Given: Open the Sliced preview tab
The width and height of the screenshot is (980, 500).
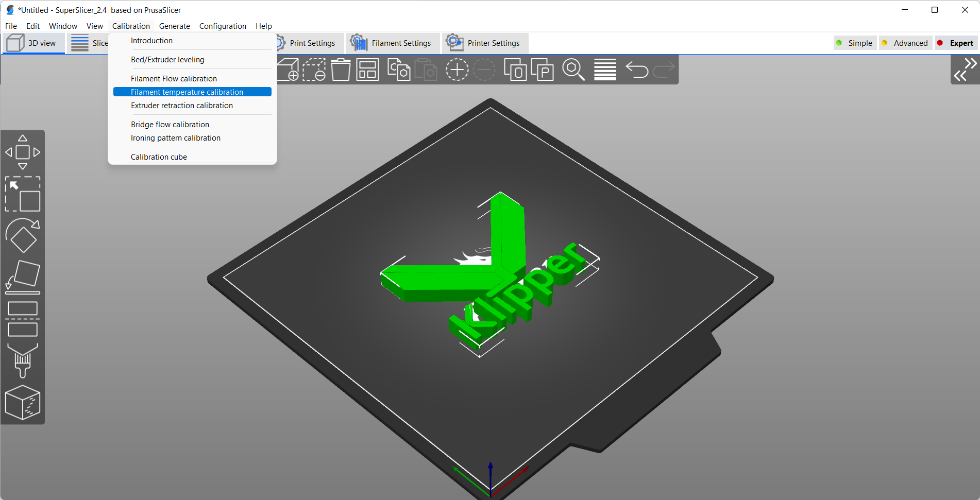Looking at the screenshot, I should (x=89, y=43).
